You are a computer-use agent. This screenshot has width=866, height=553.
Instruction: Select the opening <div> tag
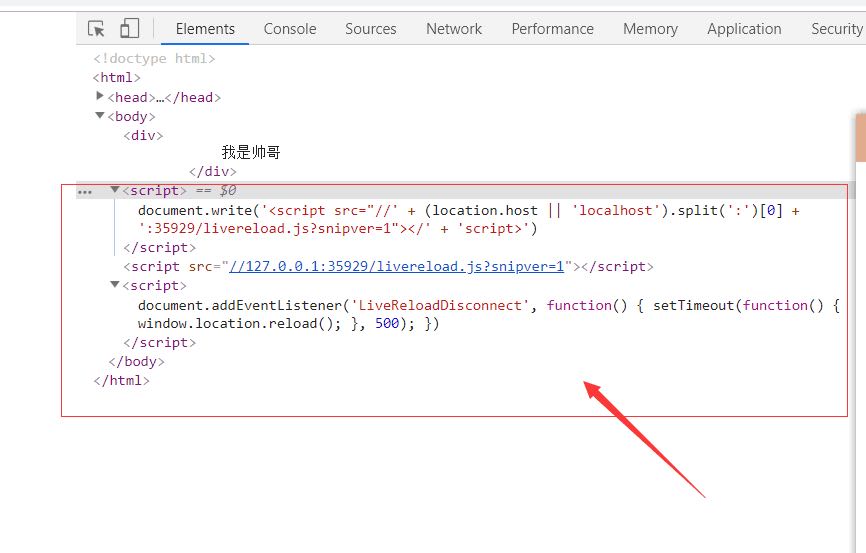(x=144, y=135)
